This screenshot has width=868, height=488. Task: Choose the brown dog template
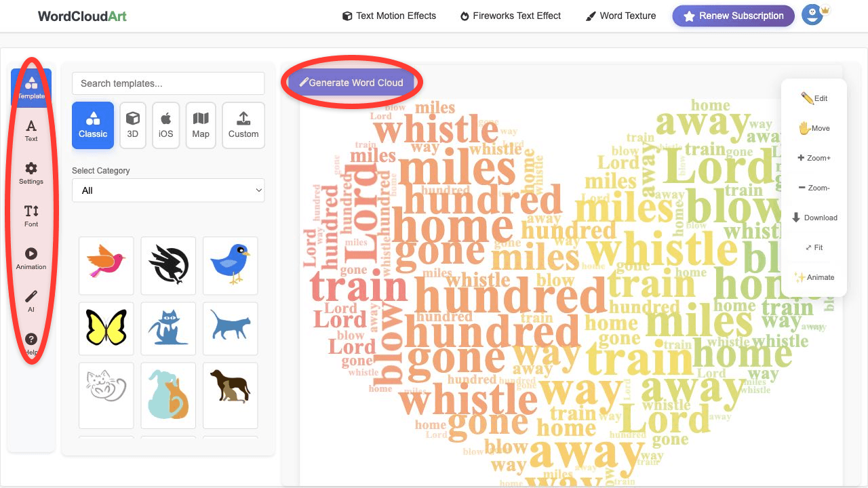tap(231, 396)
